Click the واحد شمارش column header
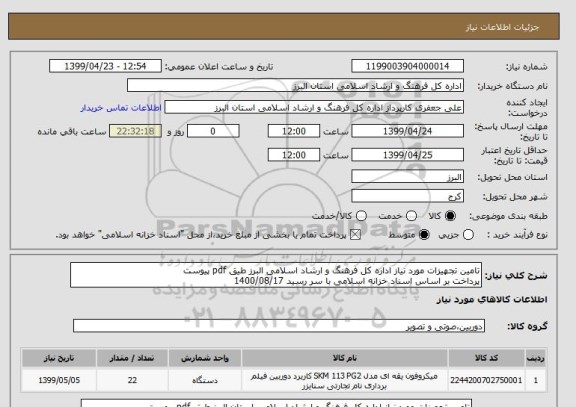 tap(205, 358)
